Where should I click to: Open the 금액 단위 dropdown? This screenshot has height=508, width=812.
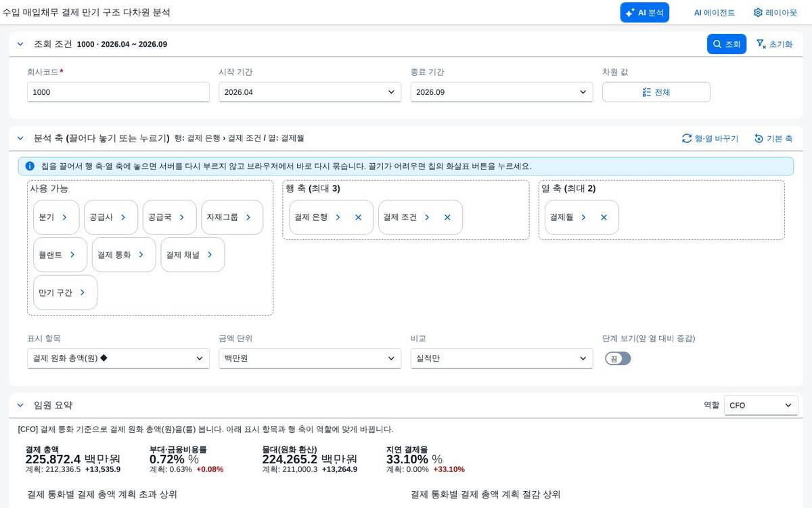310,358
